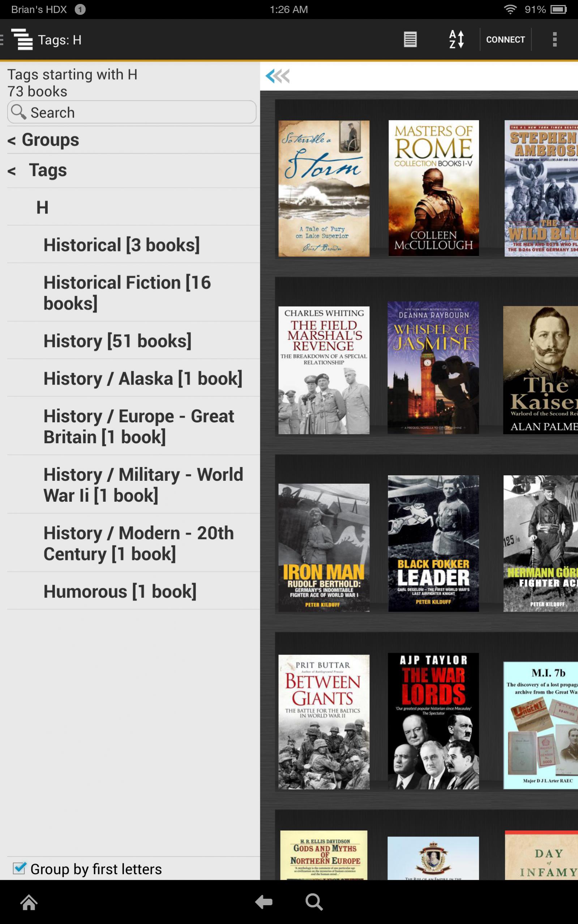Open History / Alaska tag

pyautogui.click(x=133, y=378)
